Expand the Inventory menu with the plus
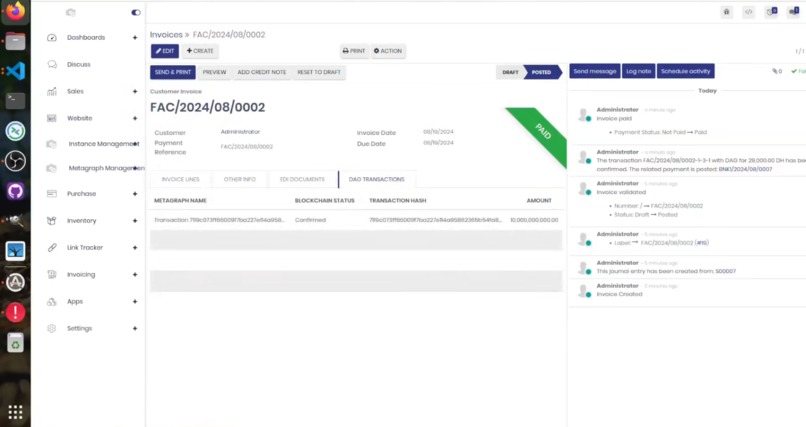 [x=135, y=220]
